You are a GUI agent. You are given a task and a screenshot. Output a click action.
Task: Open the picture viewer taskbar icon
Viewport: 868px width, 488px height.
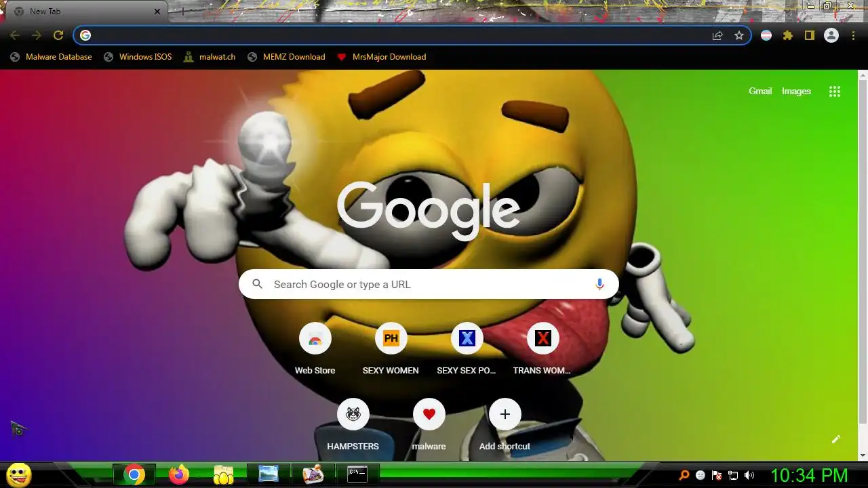click(269, 475)
